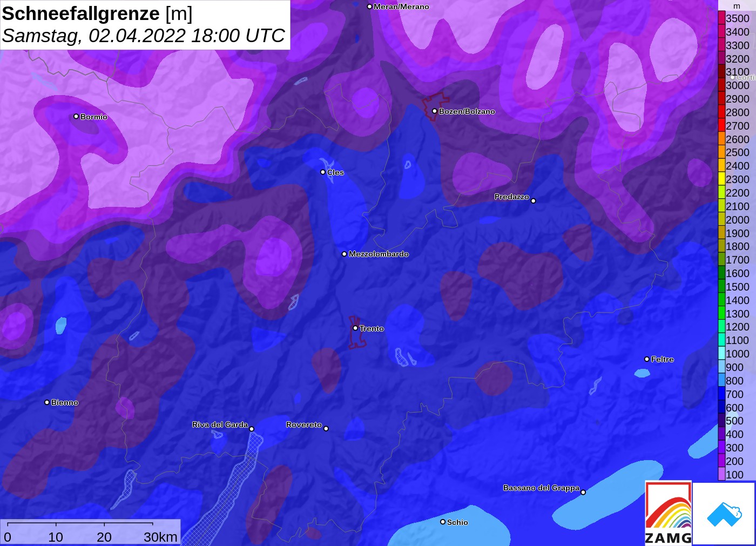Select the Rovereto town label
756x546 pixels.
point(304,424)
